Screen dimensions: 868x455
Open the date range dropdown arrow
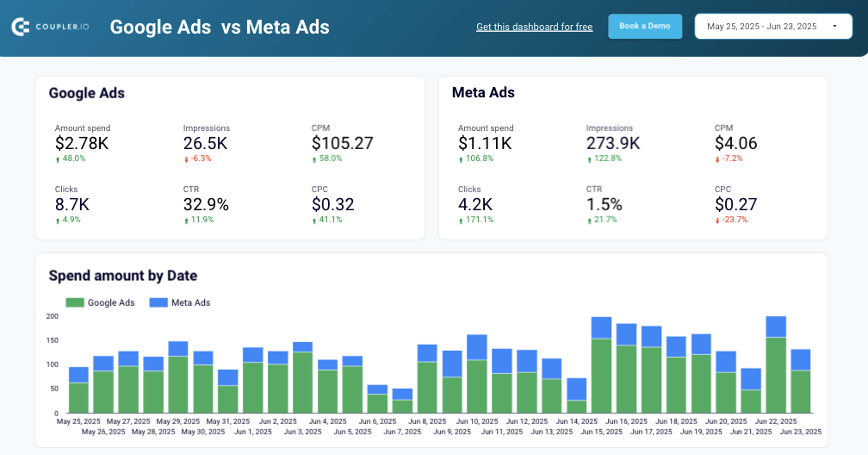(834, 27)
